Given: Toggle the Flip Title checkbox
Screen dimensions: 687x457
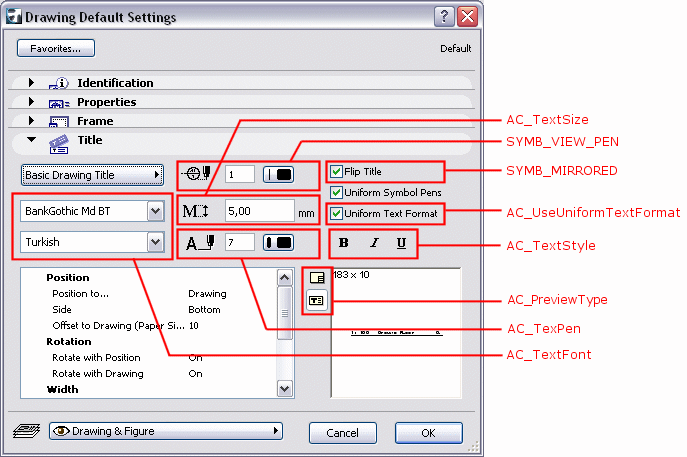Looking at the screenshot, I should click(x=336, y=172).
